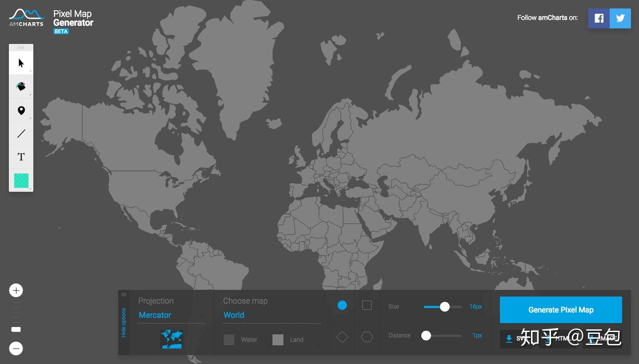
Task: Click the Distance slider handle
Action: (x=426, y=336)
